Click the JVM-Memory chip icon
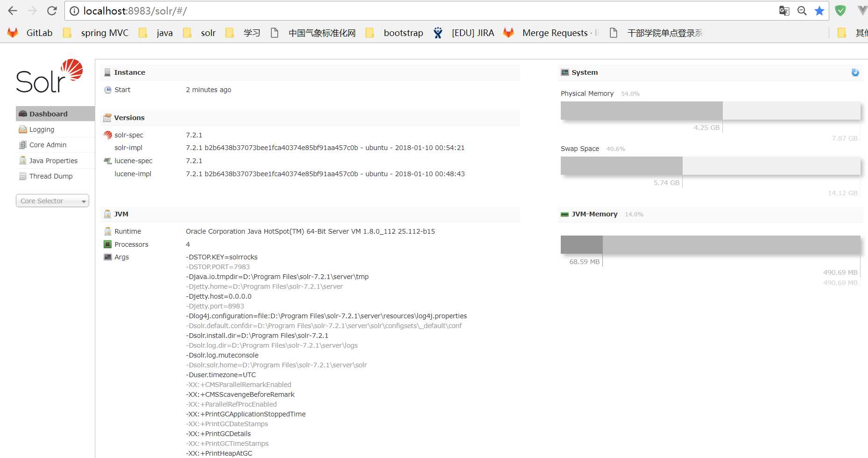Viewport: 868px width, 458px height. [565, 215]
